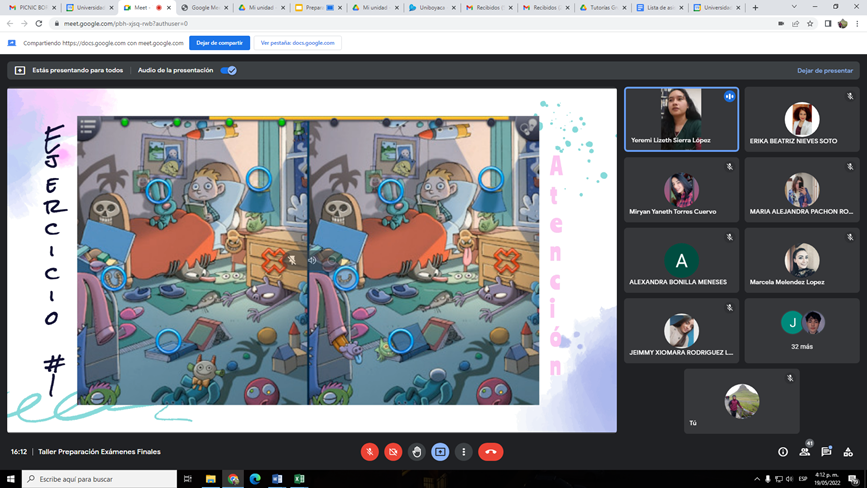Image resolution: width=867 pixels, height=488 pixels.
Task: Click the volume icon in system tray
Action: pyautogui.click(x=789, y=479)
